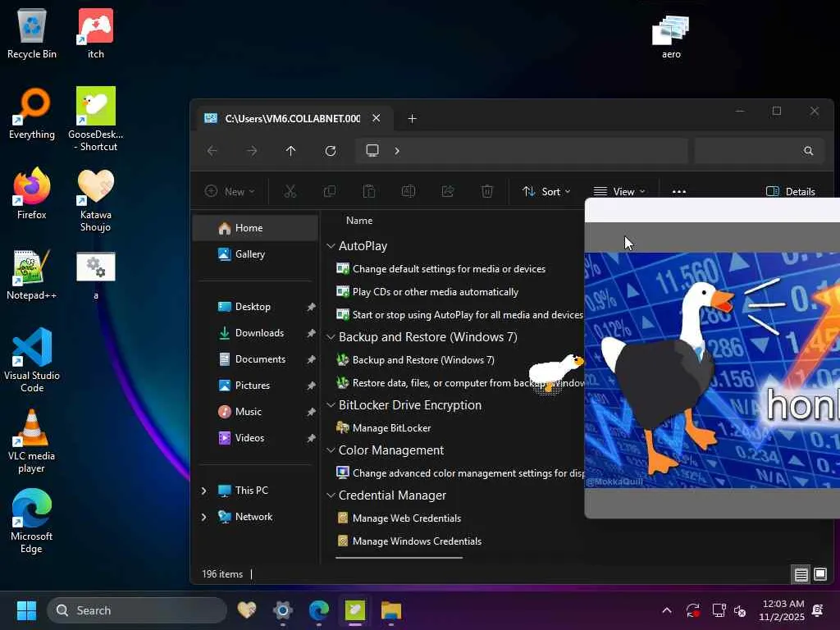Collapse the Backup and Restore group
The image size is (840, 630).
click(x=331, y=337)
